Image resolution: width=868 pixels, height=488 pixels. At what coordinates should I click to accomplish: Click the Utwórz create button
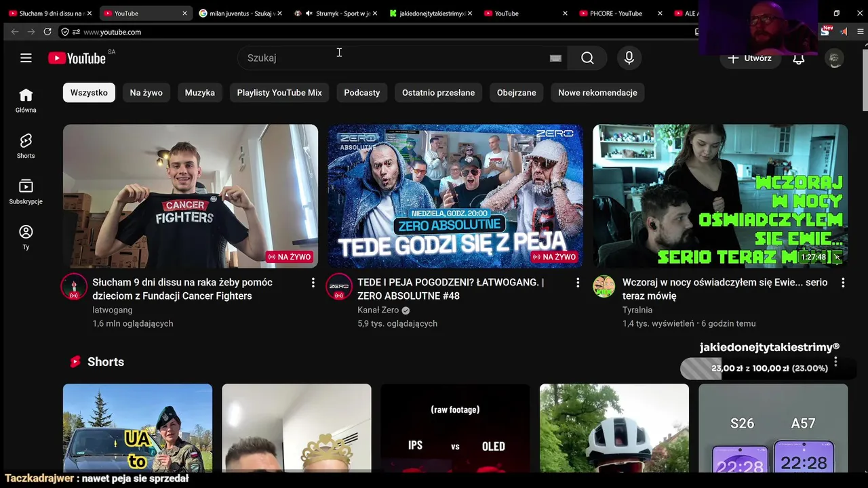tap(749, 58)
